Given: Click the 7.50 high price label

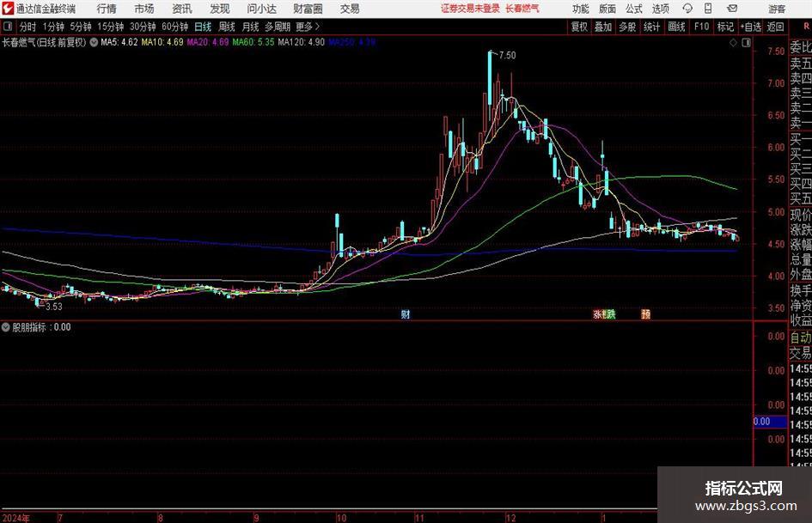Looking at the screenshot, I should (508, 56).
